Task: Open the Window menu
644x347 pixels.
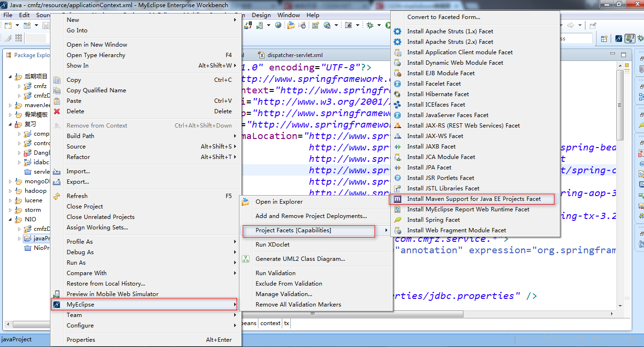Action: coord(289,15)
